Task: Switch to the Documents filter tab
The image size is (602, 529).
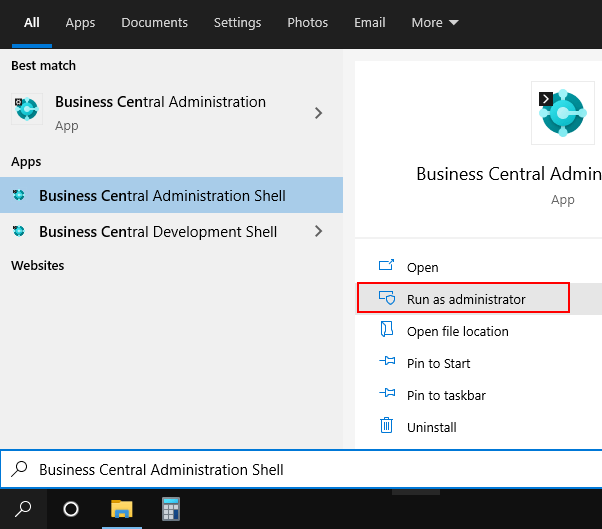Action: pos(154,22)
